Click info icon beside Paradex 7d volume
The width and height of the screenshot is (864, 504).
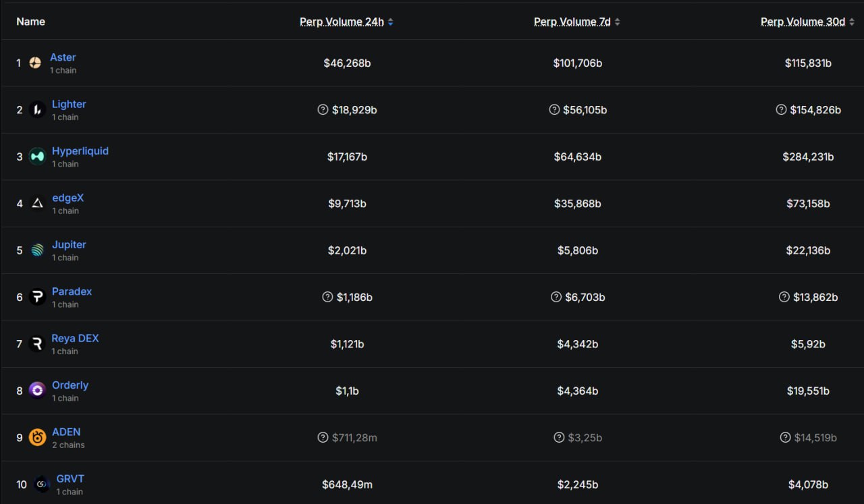click(556, 297)
